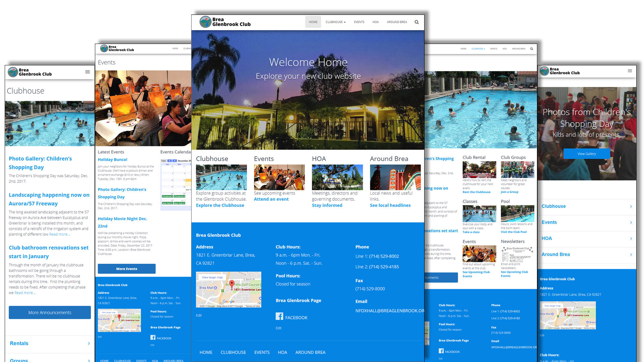Click Brea Glenbrook Club logo in center header
The height and width of the screenshot is (362, 644).
[225, 22]
